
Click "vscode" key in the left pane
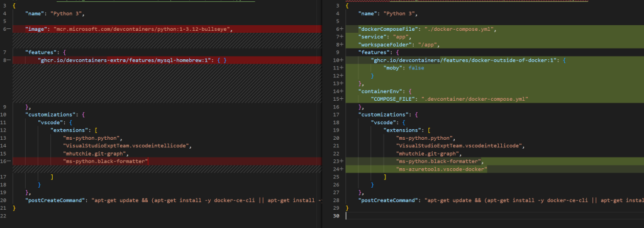50,122
